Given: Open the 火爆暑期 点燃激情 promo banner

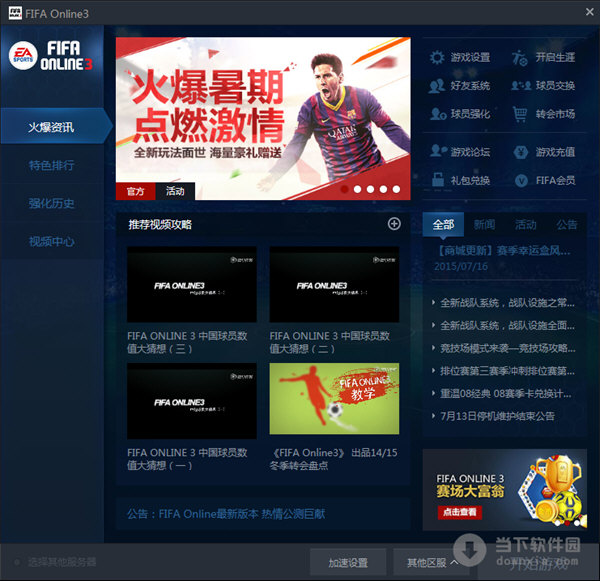Looking at the screenshot, I should [x=263, y=119].
